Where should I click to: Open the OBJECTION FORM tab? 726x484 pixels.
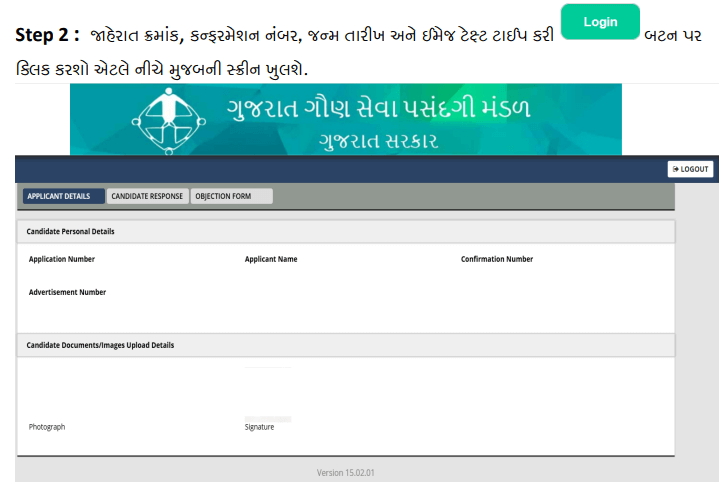(230, 196)
